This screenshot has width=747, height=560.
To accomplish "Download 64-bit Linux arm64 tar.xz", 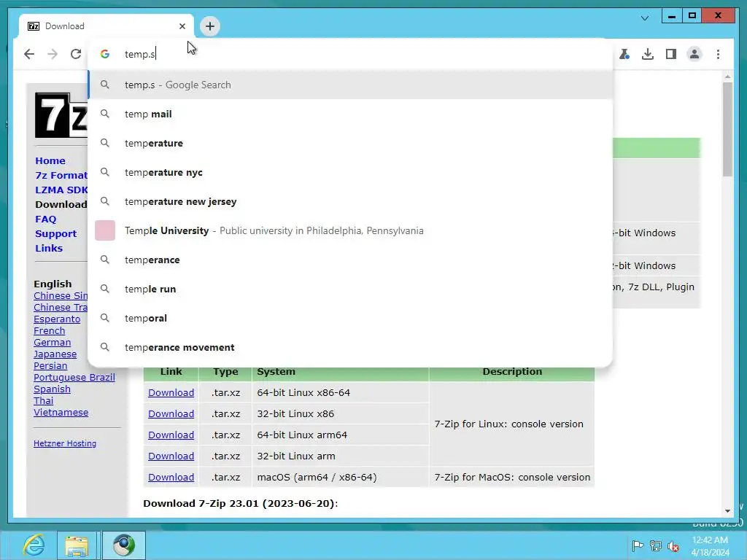I will [171, 435].
